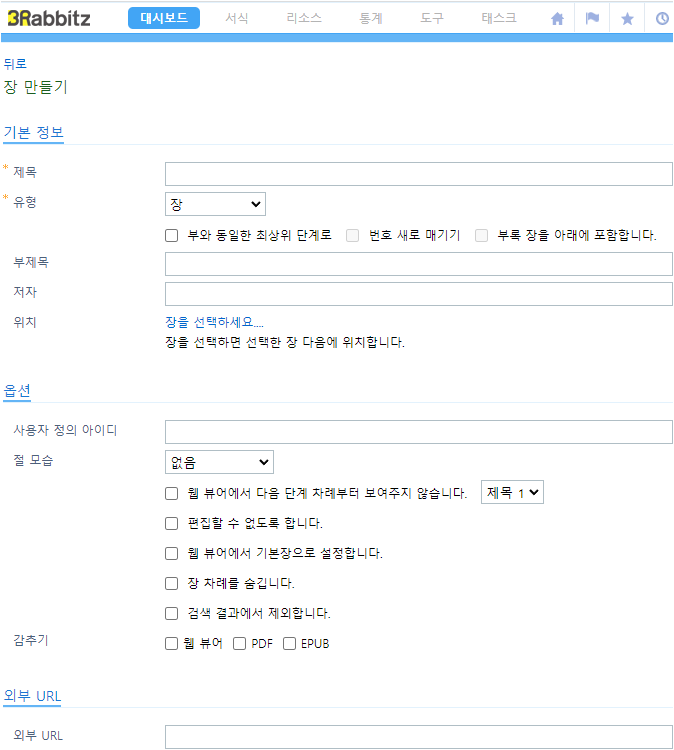674x750 pixels.
Task: Open the 리소스 menu tab
Action: click(x=304, y=18)
